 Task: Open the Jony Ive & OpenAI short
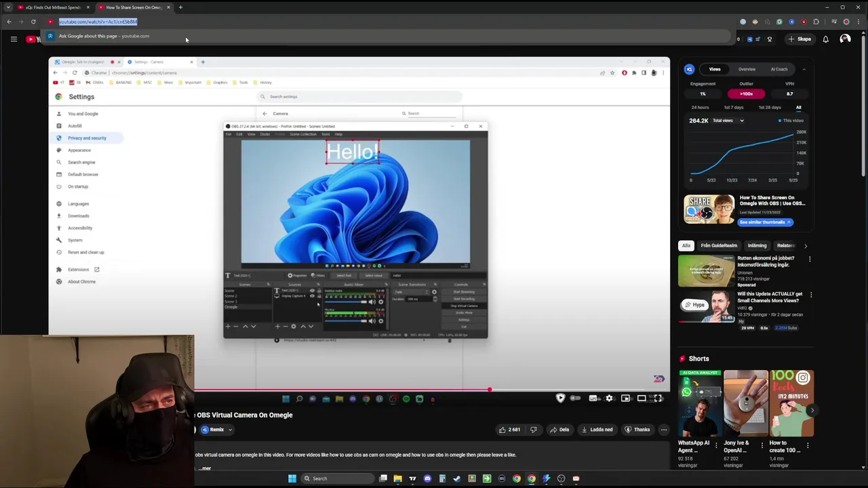point(745,403)
